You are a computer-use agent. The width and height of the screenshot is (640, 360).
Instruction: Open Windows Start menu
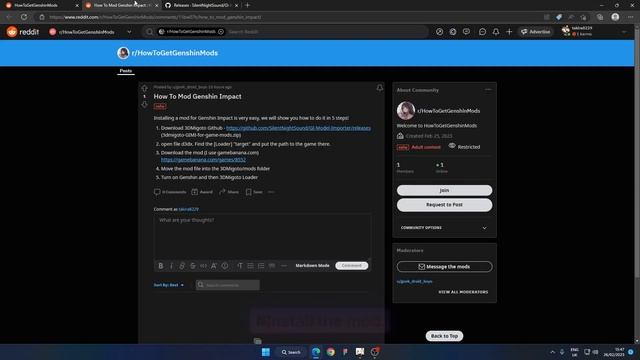coord(265,352)
